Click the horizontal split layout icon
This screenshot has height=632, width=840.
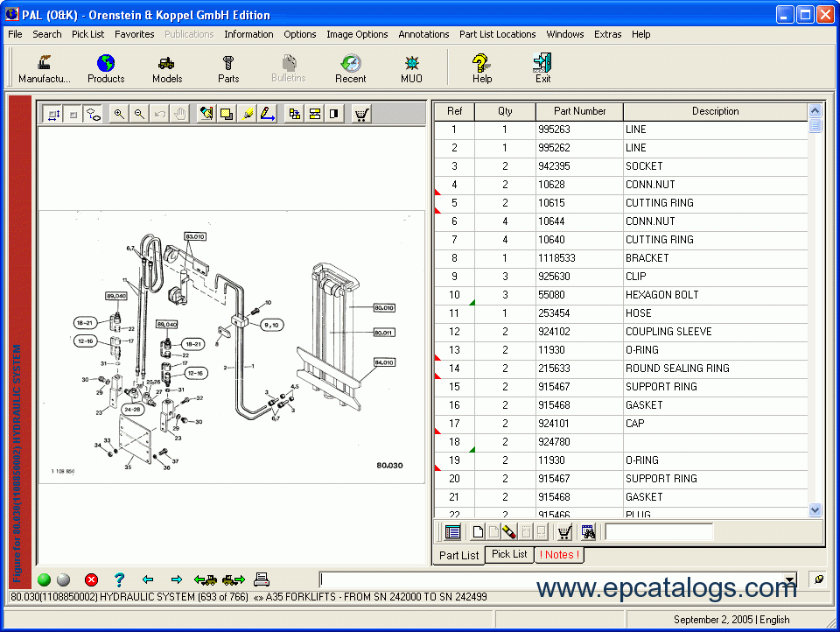click(x=314, y=114)
